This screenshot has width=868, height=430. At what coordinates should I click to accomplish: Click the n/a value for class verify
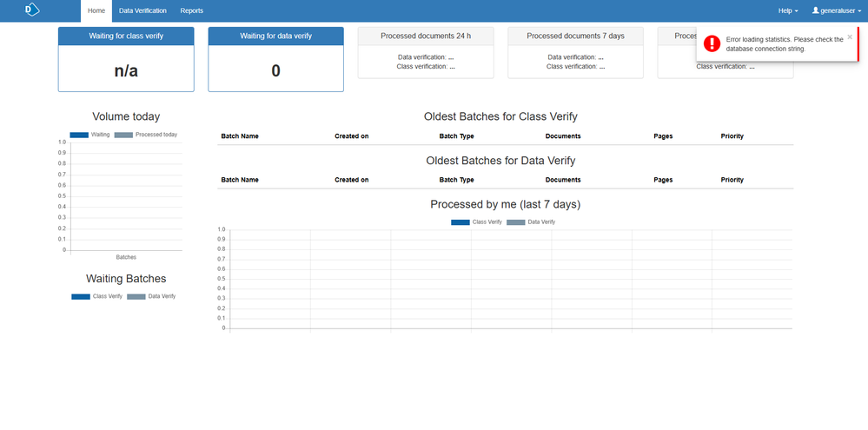coord(126,71)
